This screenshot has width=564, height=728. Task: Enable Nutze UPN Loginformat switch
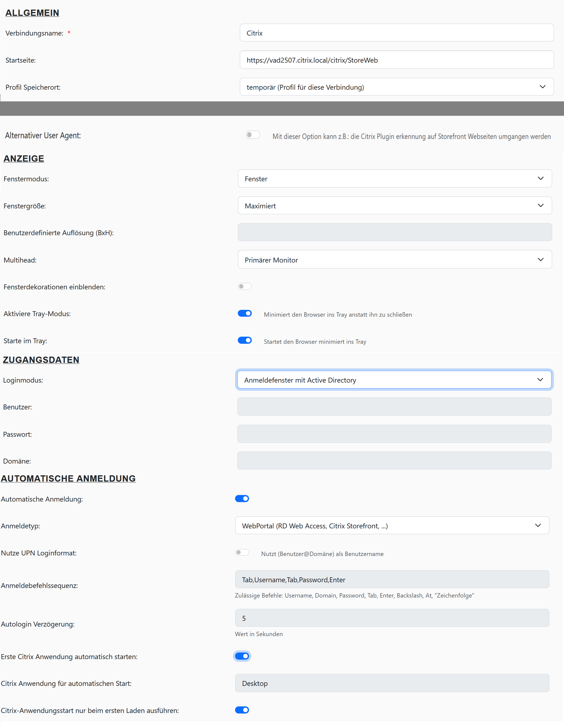pyautogui.click(x=242, y=552)
